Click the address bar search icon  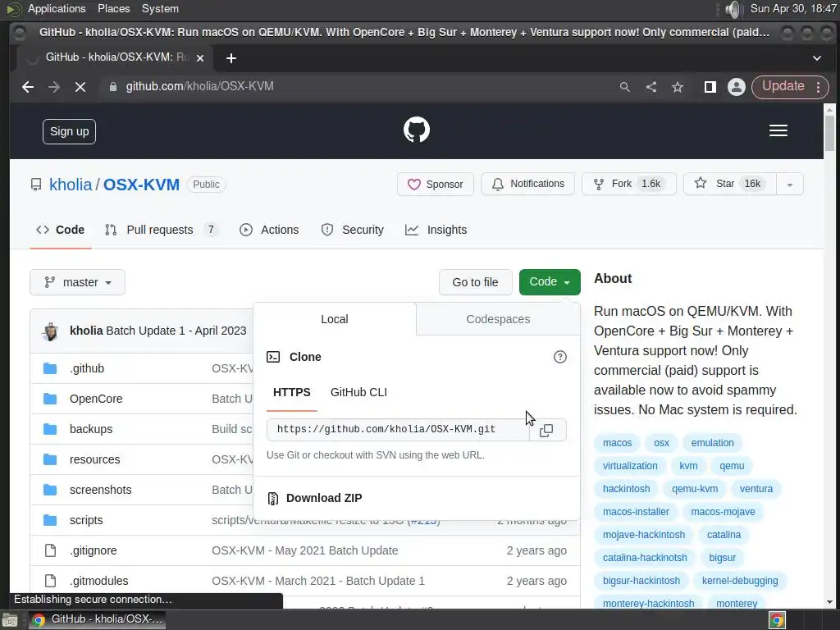coord(624,87)
